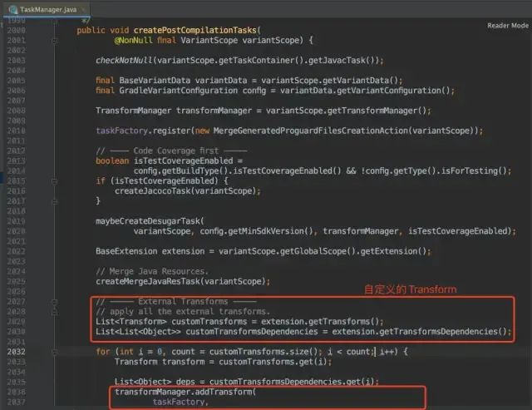Collapse the comment fold marker at line 2027
The height and width of the screenshot is (410, 532).
(55, 302)
